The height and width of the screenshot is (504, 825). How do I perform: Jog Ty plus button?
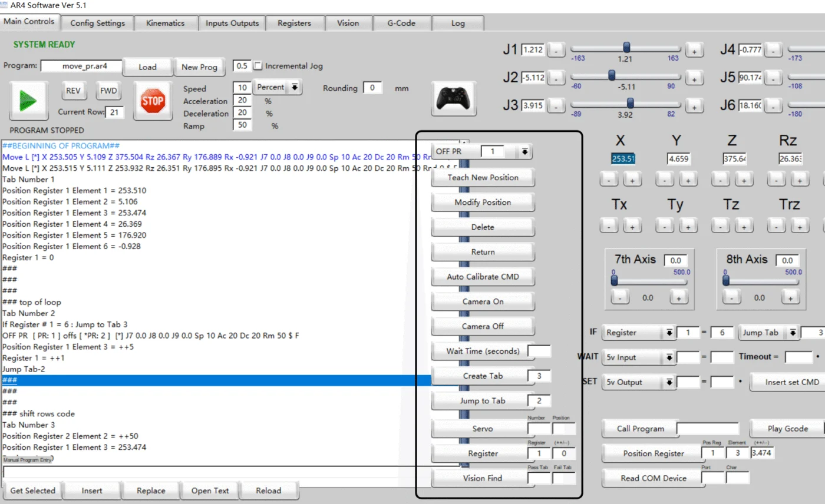click(x=688, y=225)
